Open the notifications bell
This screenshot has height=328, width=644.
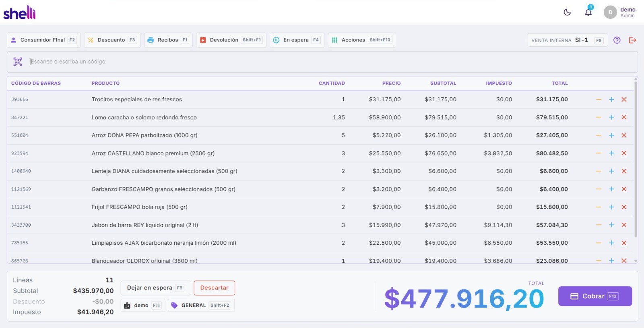pos(588,12)
